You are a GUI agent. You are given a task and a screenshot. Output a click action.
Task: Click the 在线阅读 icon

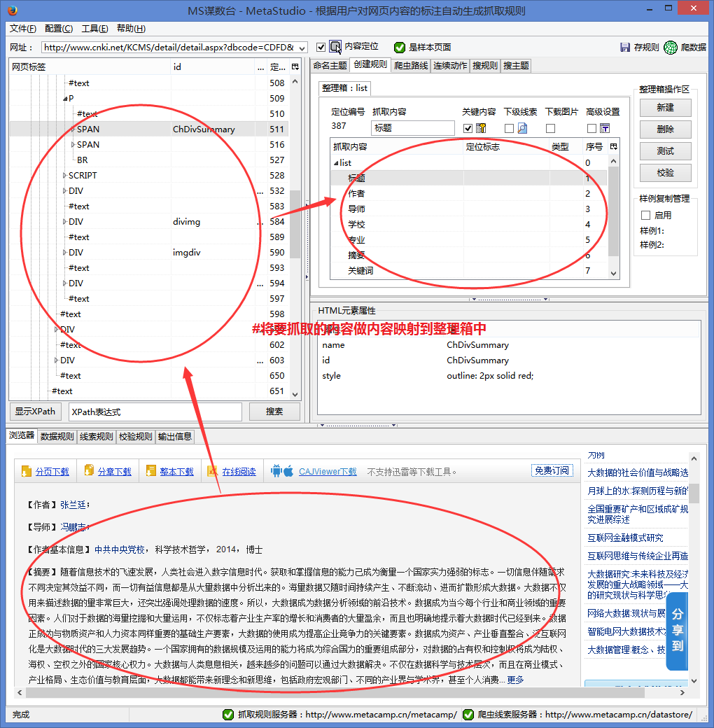213,471
